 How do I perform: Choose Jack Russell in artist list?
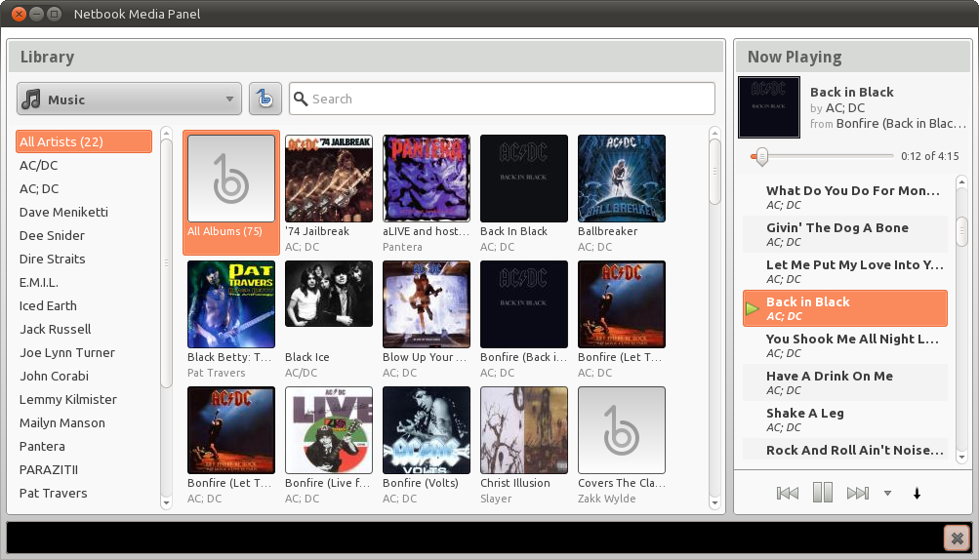84,329
